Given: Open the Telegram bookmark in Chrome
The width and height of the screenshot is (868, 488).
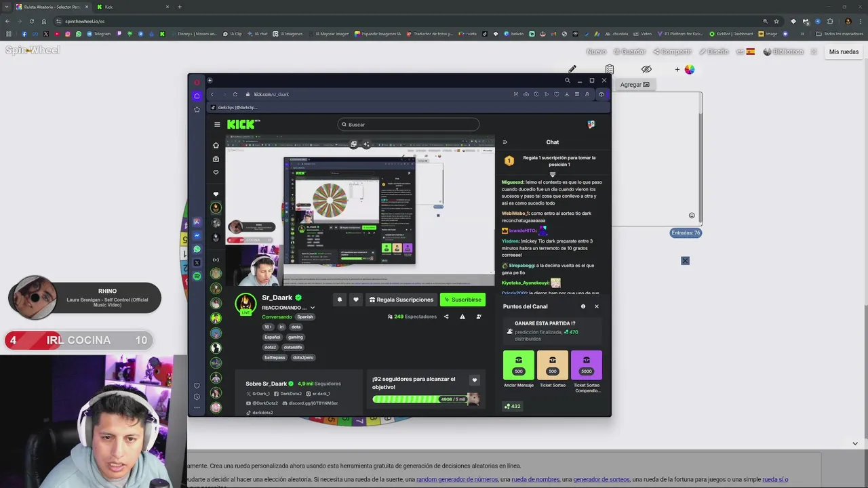Looking at the screenshot, I should pyautogui.click(x=99, y=33).
